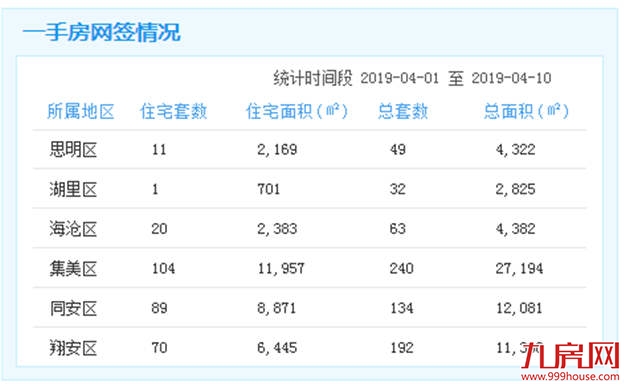Click 同安区 总面积 value 12,081
Viewport: 625px width, 386px height.
point(519,308)
